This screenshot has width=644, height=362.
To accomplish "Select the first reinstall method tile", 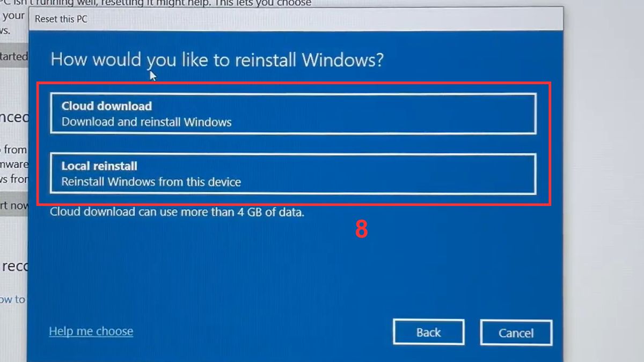I will tap(294, 113).
